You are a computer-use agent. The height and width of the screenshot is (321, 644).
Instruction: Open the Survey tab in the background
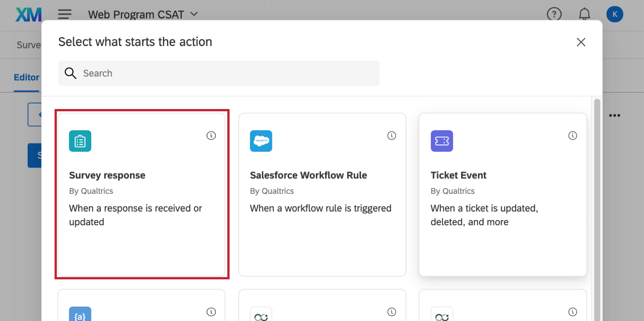pos(29,45)
